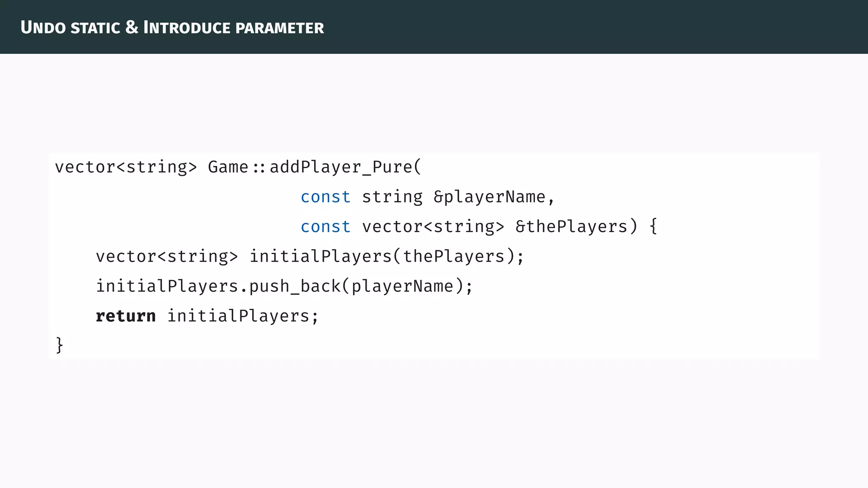Click the first blue 'const' keyword

[325, 197]
